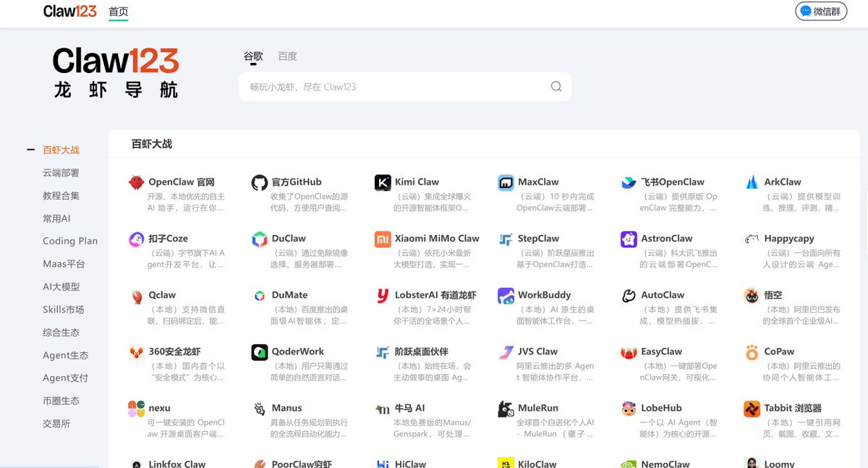Screen dimensions: 868x468
Task: Click the Tabbit 浏览器 orange icon
Action: point(752,408)
